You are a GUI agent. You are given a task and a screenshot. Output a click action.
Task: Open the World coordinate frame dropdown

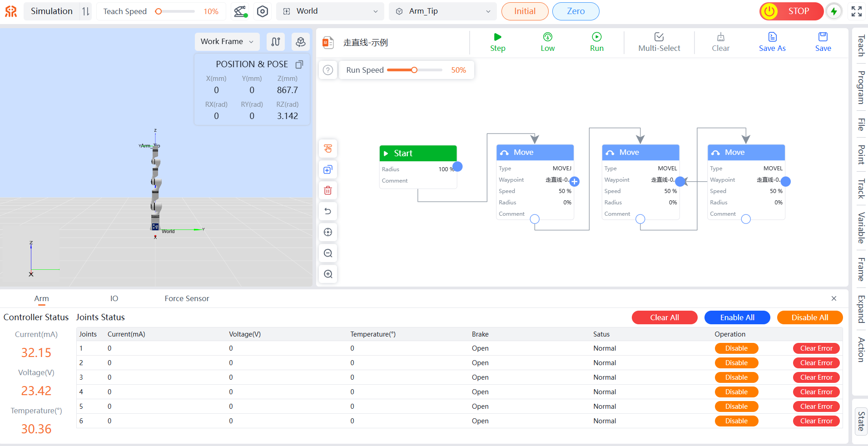330,11
